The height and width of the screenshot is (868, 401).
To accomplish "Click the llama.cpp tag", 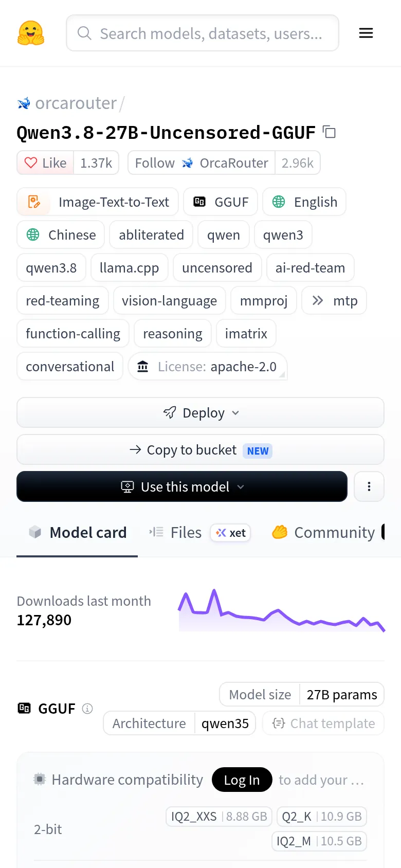I will point(129,268).
